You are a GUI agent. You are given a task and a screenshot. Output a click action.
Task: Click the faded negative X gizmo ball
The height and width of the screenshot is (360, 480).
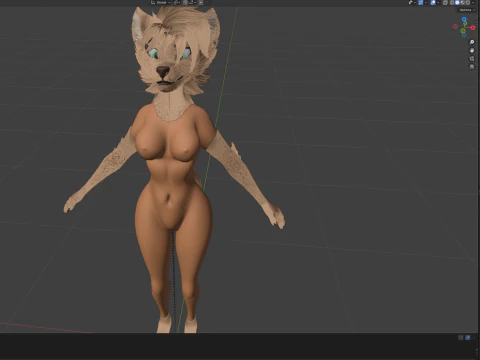pyautogui.click(x=455, y=27)
